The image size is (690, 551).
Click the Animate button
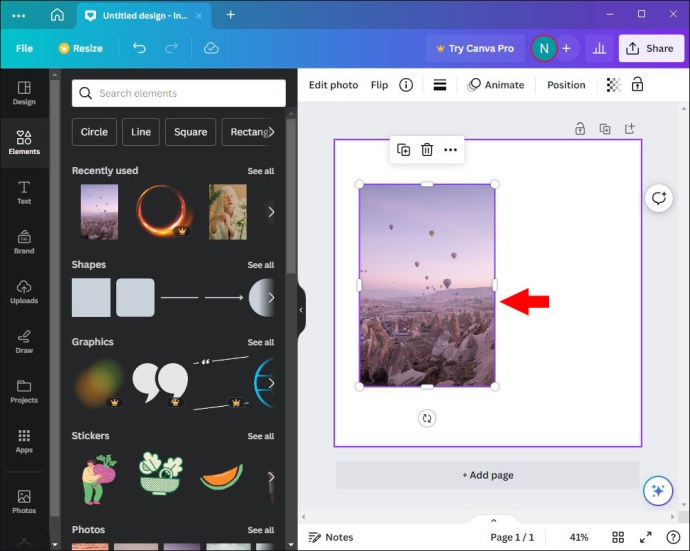pos(496,84)
